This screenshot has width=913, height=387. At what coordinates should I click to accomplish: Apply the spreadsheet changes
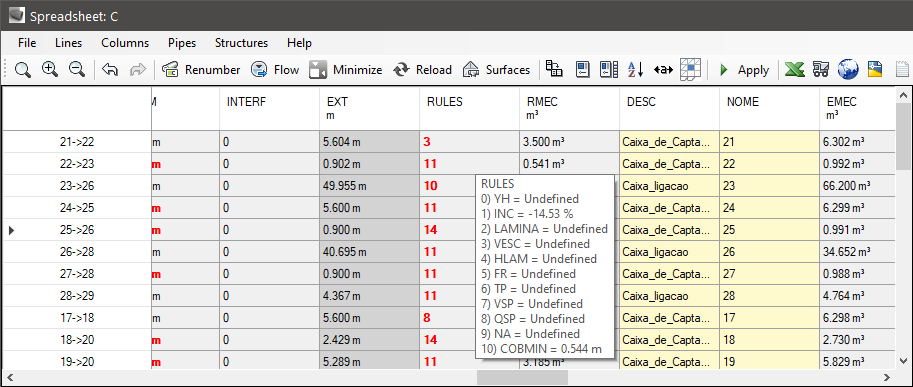(744, 70)
